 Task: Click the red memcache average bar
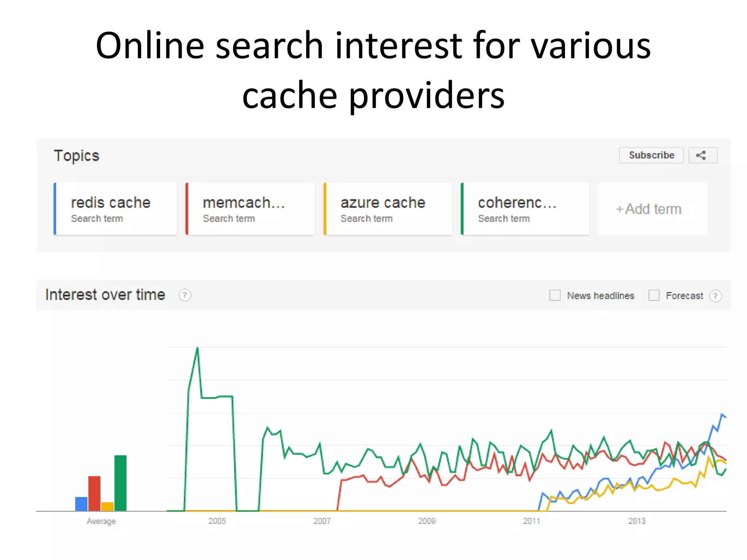click(x=94, y=493)
